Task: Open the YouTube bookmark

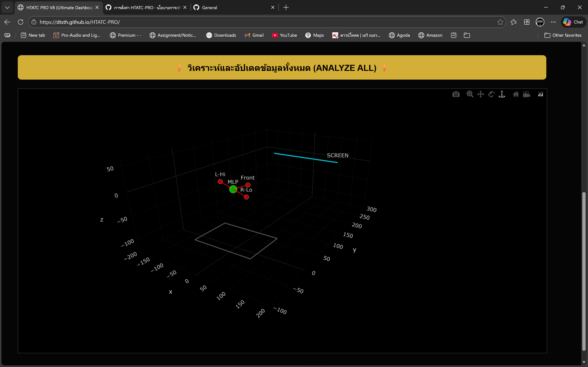Action: [285, 35]
